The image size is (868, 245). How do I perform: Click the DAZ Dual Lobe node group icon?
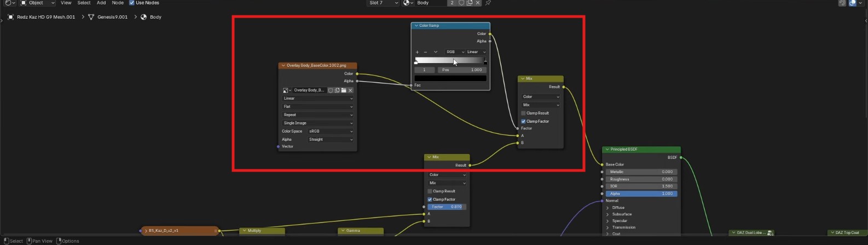pyautogui.click(x=770, y=233)
